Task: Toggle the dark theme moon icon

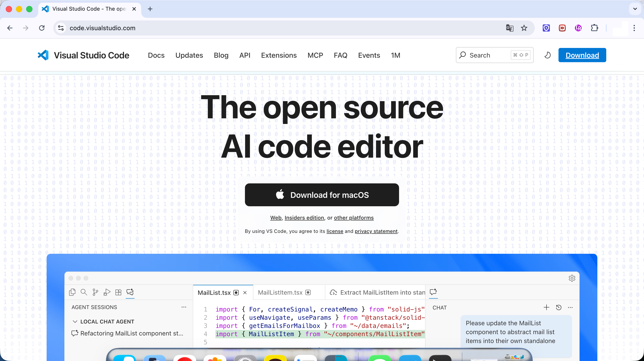Action: point(547,55)
